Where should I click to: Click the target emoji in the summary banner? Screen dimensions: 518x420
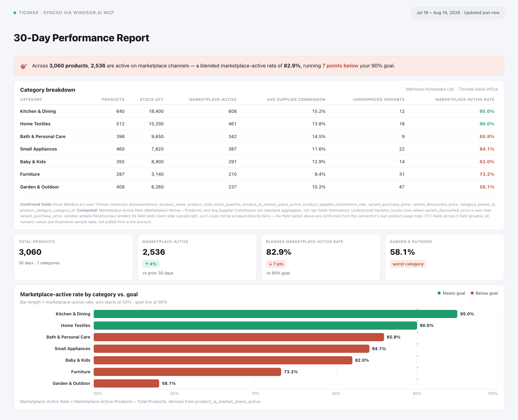tap(24, 66)
